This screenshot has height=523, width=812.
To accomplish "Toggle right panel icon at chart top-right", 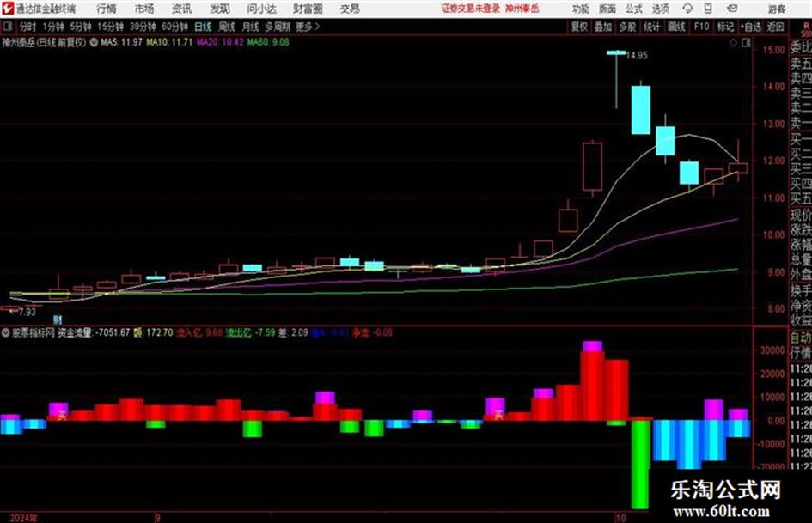I will pyautogui.click(x=746, y=43).
